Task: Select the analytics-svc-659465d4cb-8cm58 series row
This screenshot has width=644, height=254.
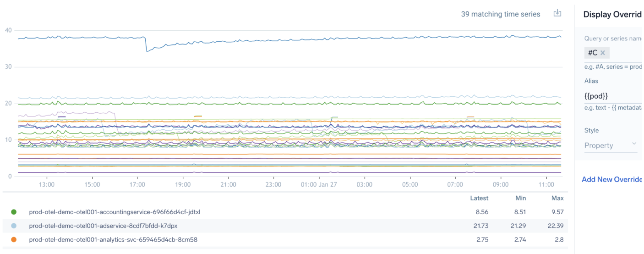Action: (x=113, y=240)
